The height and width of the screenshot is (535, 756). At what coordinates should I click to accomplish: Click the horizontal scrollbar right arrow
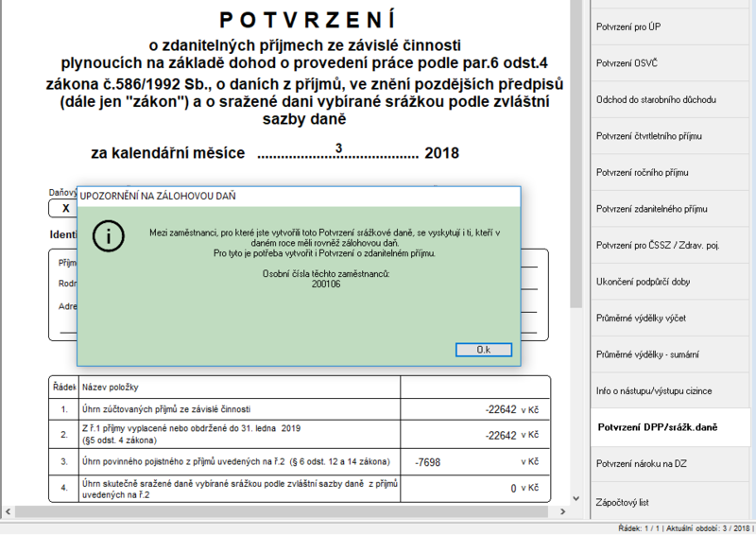coord(562,511)
